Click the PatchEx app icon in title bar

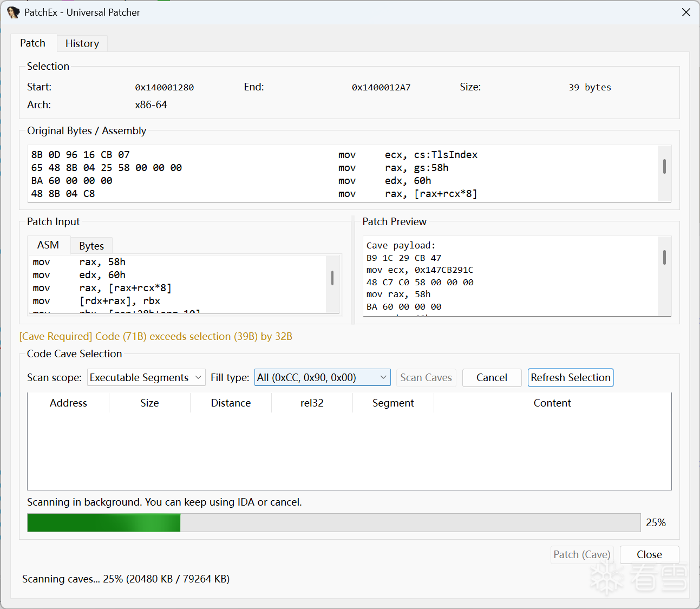(13, 12)
